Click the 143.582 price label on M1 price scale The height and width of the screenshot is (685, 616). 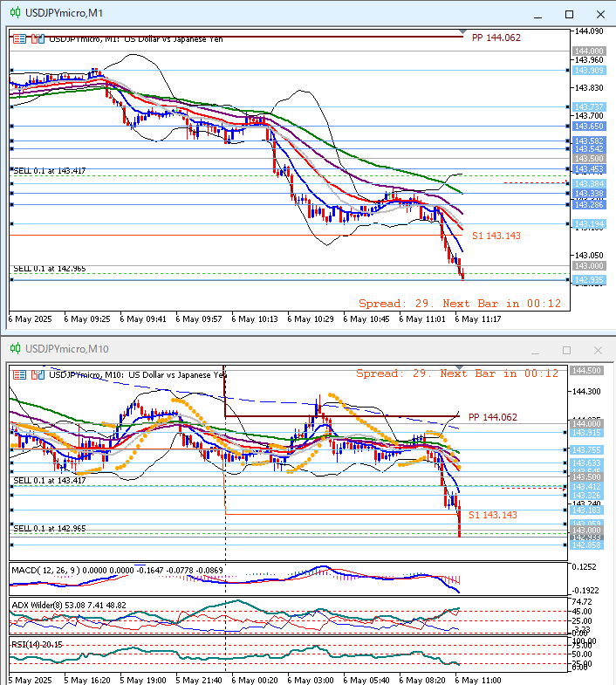point(589,140)
